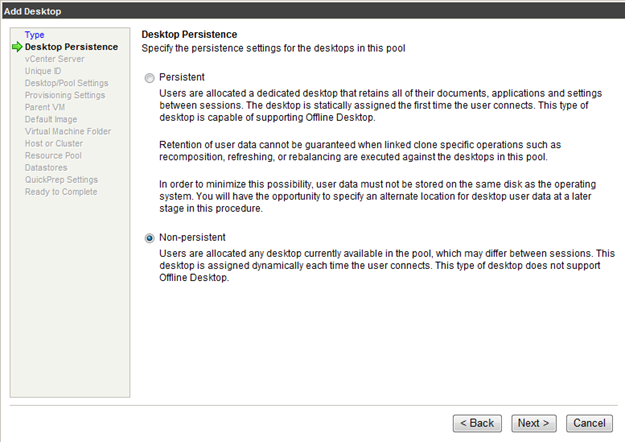The height and width of the screenshot is (442, 625).
Task: Go back with the Back button
Action: pos(476,423)
